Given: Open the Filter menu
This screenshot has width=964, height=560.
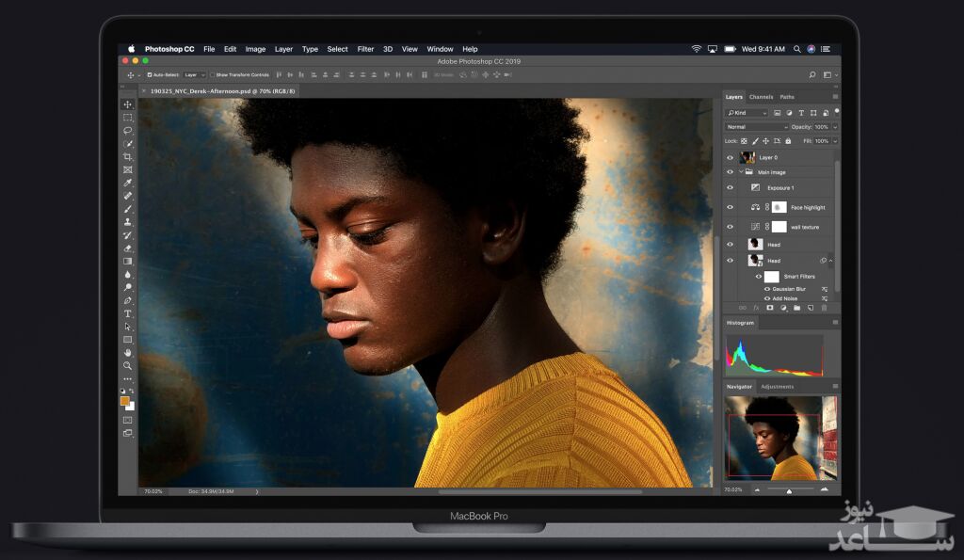Looking at the screenshot, I should (365, 49).
